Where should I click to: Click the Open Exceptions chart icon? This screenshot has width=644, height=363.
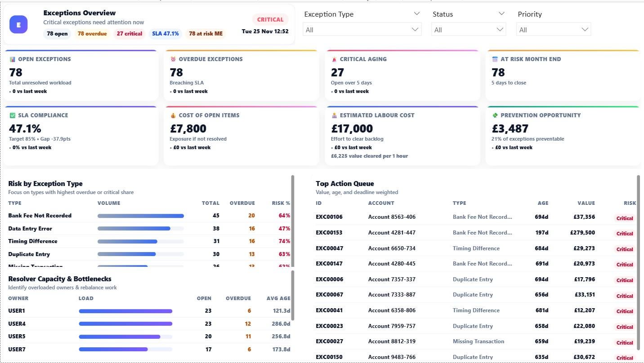tap(13, 59)
